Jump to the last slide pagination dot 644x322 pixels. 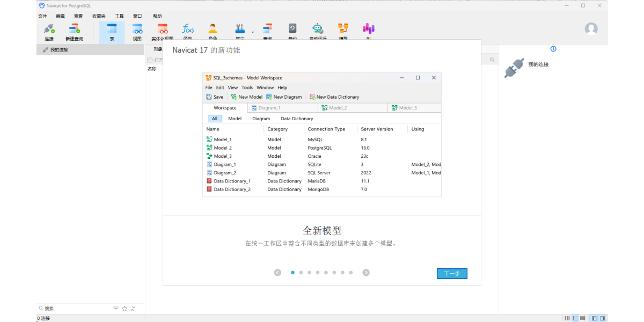pos(351,273)
